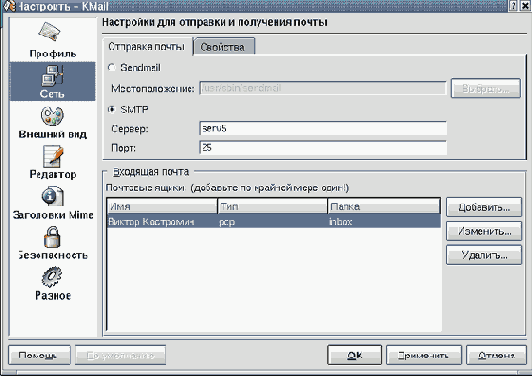532x376 pixels.
Task: Click the Порт input field
Action: tap(323, 148)
